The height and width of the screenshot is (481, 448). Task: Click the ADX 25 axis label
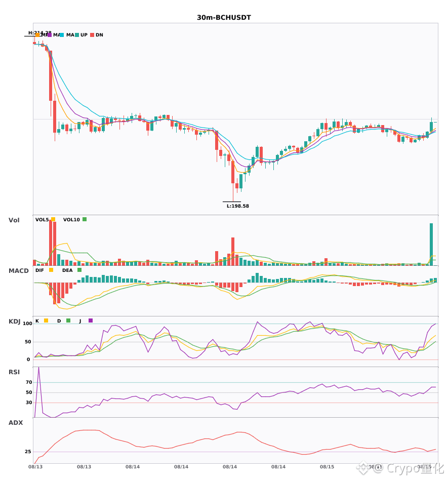(x=28, y=452)
